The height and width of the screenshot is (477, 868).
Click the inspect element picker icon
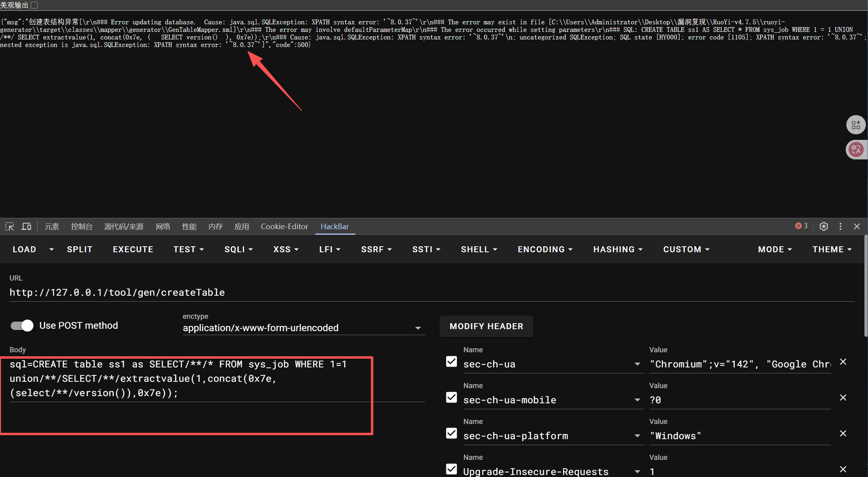point(10,226)
